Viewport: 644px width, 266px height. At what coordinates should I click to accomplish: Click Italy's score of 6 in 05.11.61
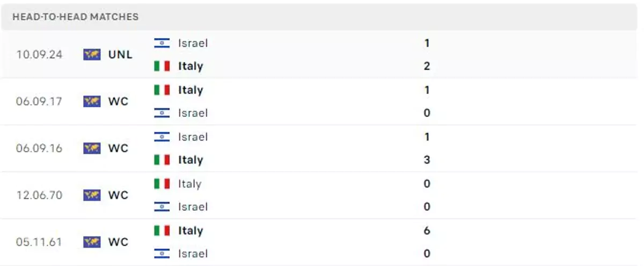tap(427, 231)
